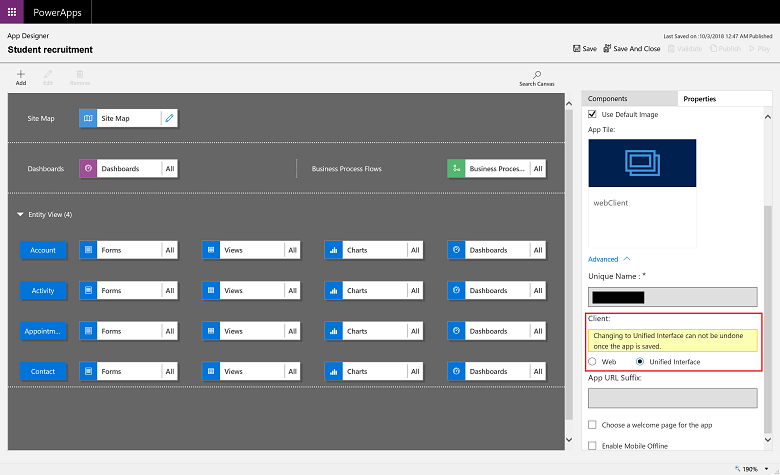Click the Forms icon in Account row
The width and height of the screenshot is (780, 475).
point(89,249)
